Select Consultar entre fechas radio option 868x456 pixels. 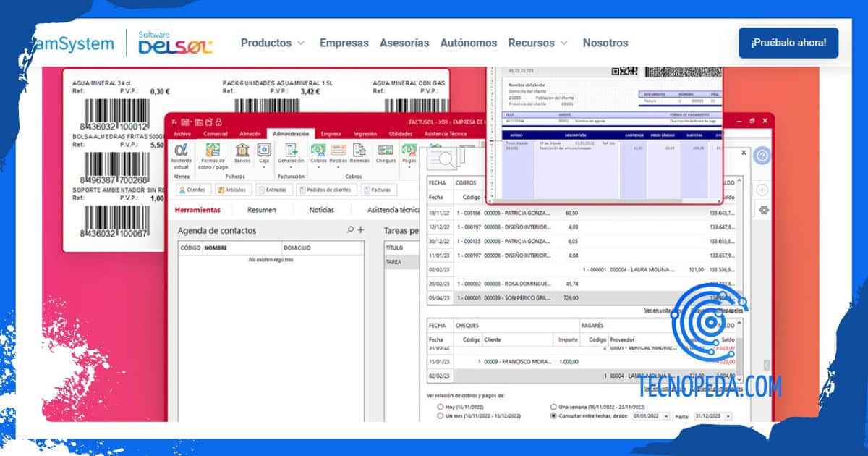tap(554, 416)
